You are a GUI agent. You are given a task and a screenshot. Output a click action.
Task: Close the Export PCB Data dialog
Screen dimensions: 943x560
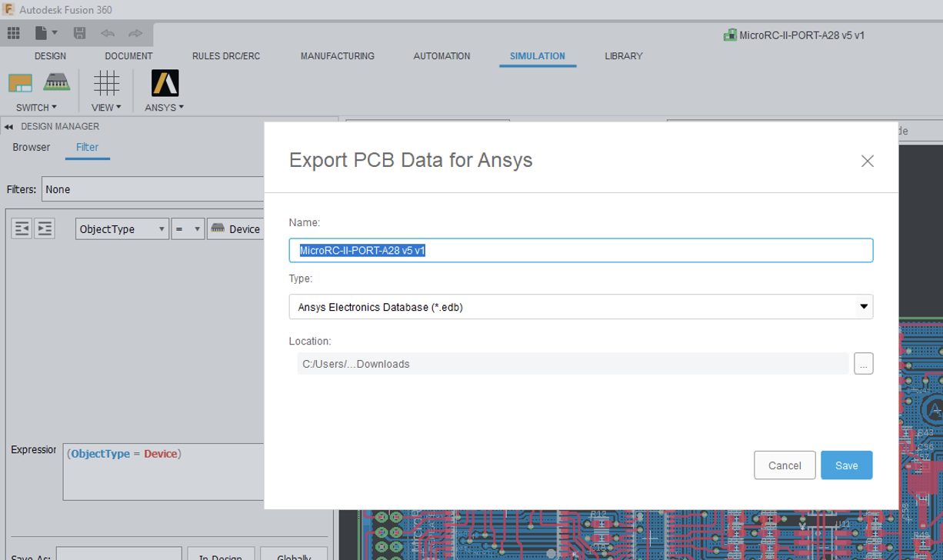[x=868, y=161]
